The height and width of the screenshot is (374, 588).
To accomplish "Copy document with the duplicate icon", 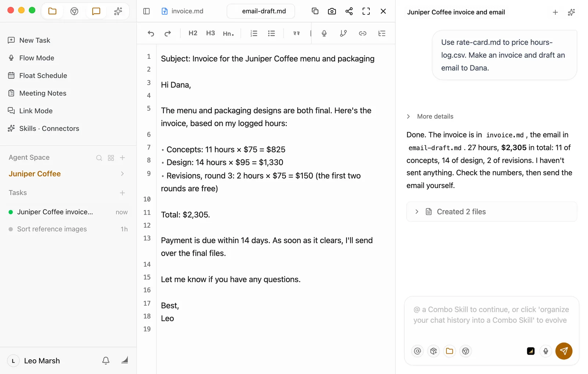I will click(x=315, y=11).
